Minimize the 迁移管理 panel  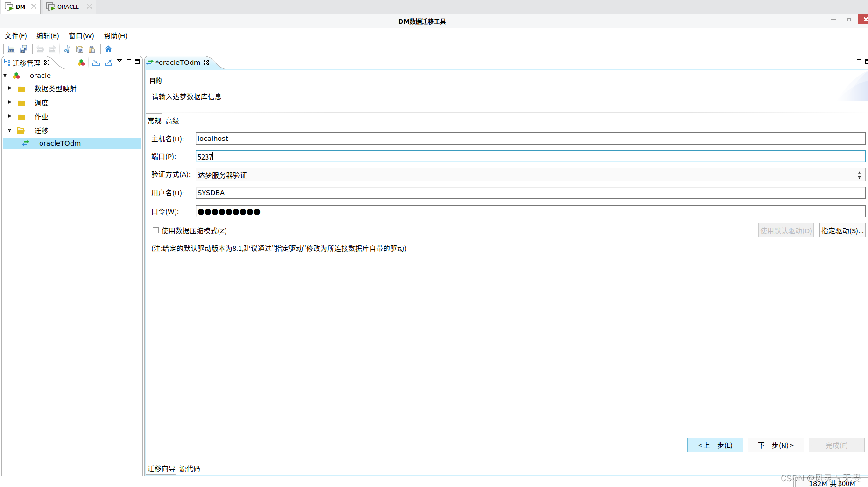[129, 61]
